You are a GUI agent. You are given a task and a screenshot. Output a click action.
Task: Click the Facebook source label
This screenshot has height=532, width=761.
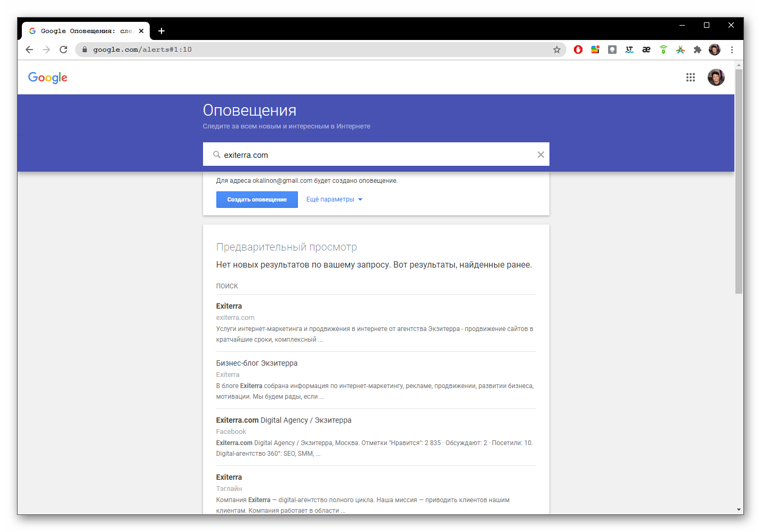(231, 432)
